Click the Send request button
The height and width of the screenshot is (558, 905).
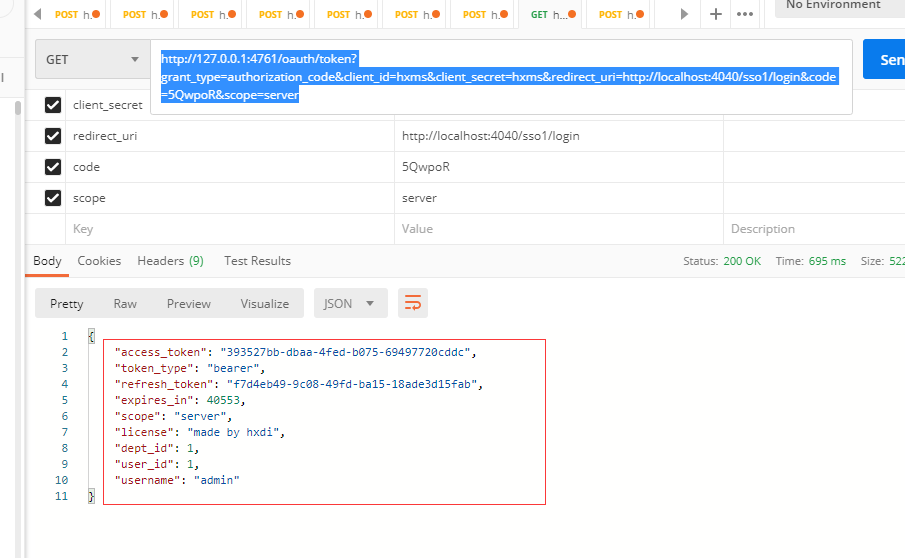click(886, 60)
